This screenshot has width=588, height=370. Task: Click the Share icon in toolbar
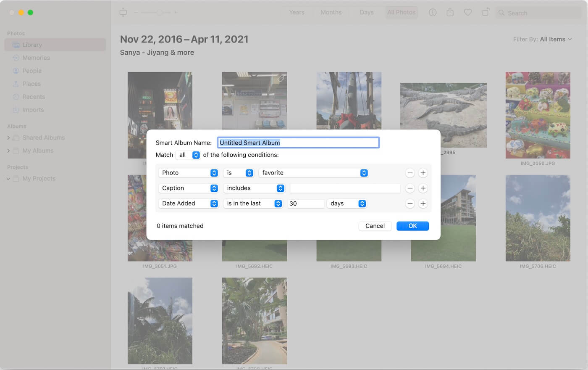450,12
